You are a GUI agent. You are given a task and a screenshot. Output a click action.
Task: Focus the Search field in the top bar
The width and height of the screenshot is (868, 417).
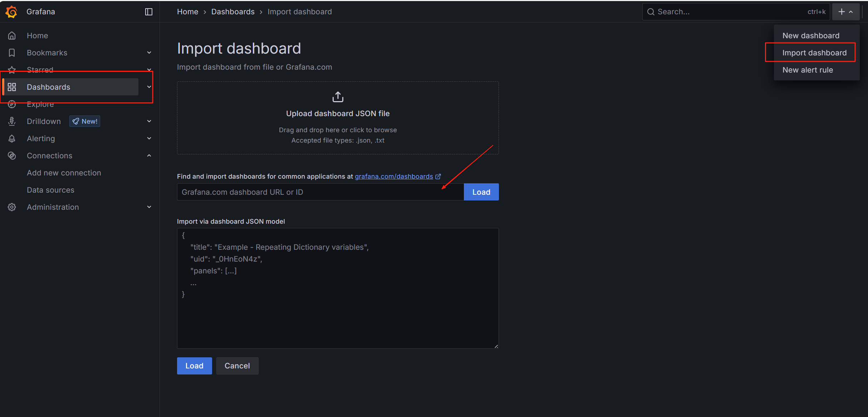point(736,12)
